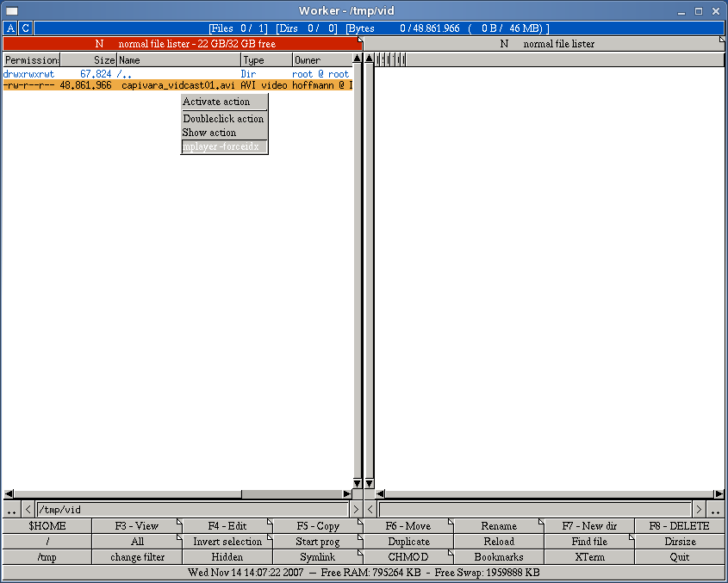Click the Type column header
Image resolution: width=728 pixels, height=583 pixels.
(266, 60)
